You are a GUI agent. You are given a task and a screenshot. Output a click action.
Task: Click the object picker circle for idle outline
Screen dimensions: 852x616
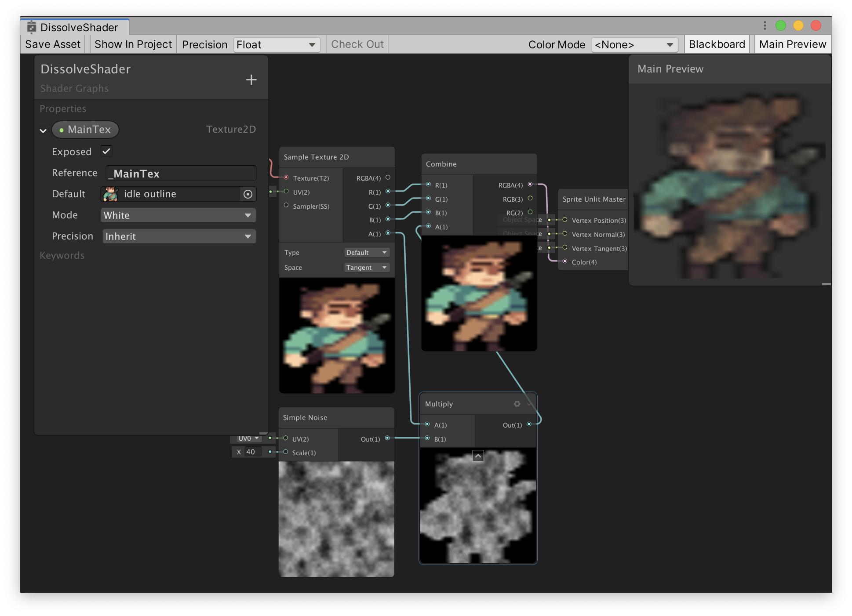tap(248, 194)
